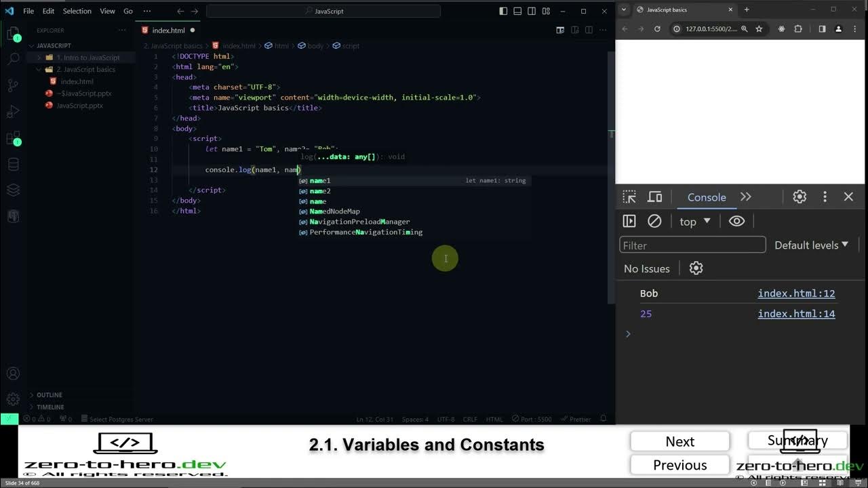Open Customize Layout icon in title bar

[x=546, y=11]
